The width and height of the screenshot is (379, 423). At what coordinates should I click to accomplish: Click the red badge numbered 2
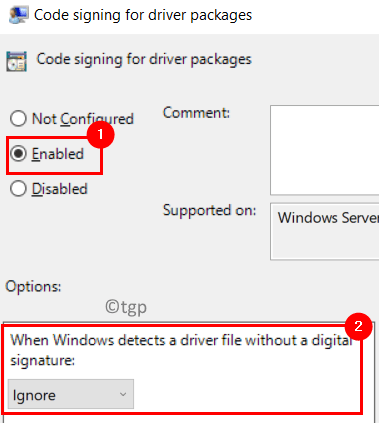pyautogui.click(x=358, y=326)
